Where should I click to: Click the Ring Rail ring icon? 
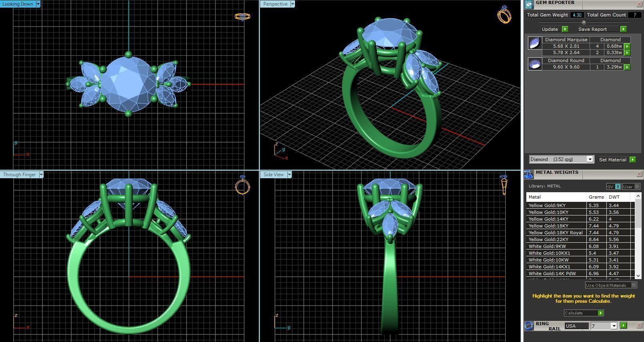click(529, 326)
